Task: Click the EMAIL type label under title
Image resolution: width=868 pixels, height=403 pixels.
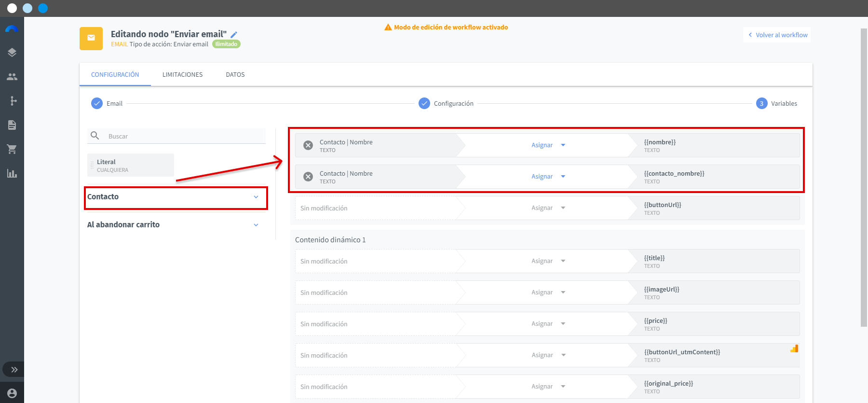Action: 119,44
